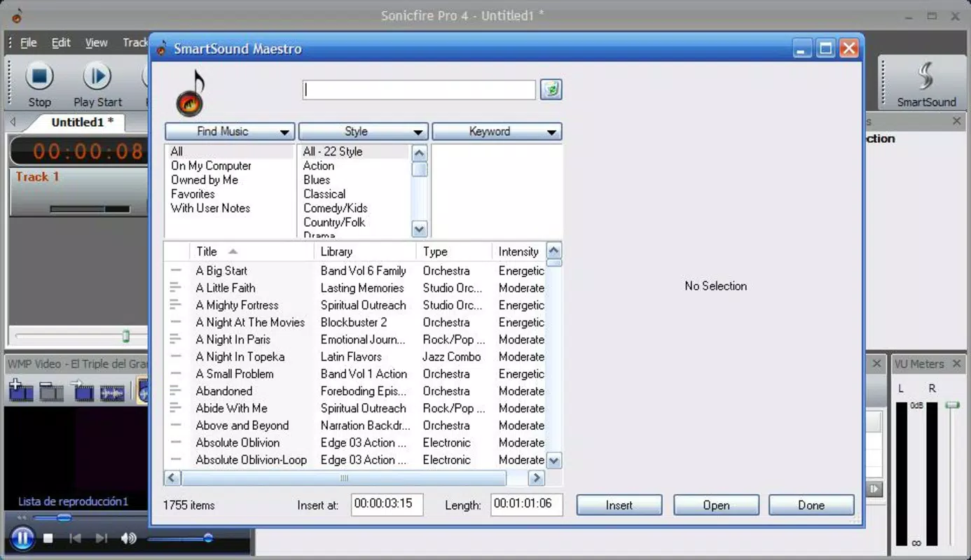Viewport: 971px width, 560px height.
Task: Click the Stop button in Sonicfire toolbar
Action: [39, 84]
